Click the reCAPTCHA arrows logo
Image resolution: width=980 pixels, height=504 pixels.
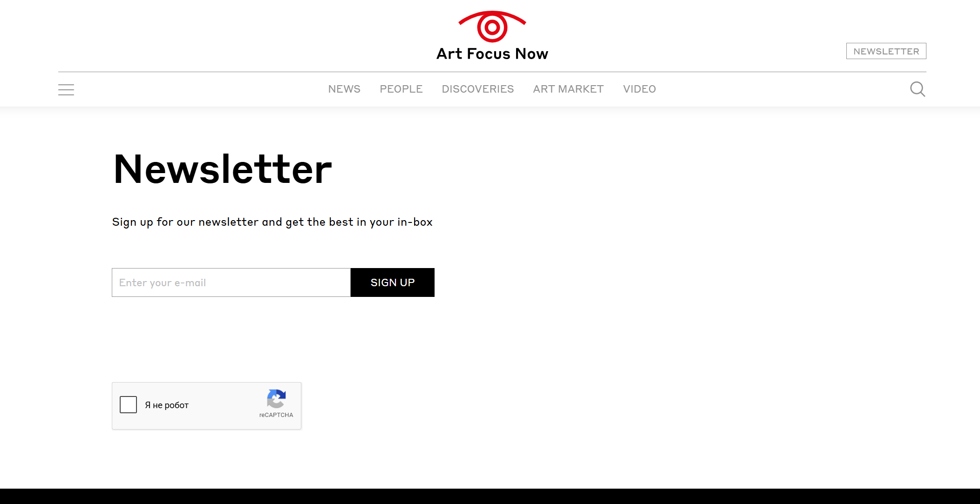tap(276, 399)
